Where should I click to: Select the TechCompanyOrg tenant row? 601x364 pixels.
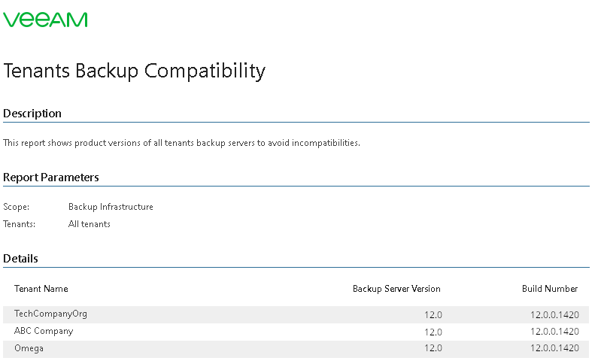[x=296, y=314]
